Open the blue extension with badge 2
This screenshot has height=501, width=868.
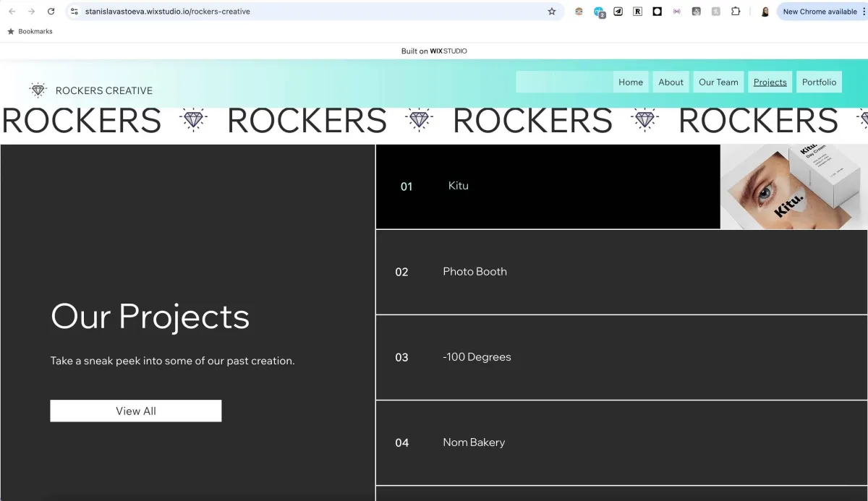point(599,12)
